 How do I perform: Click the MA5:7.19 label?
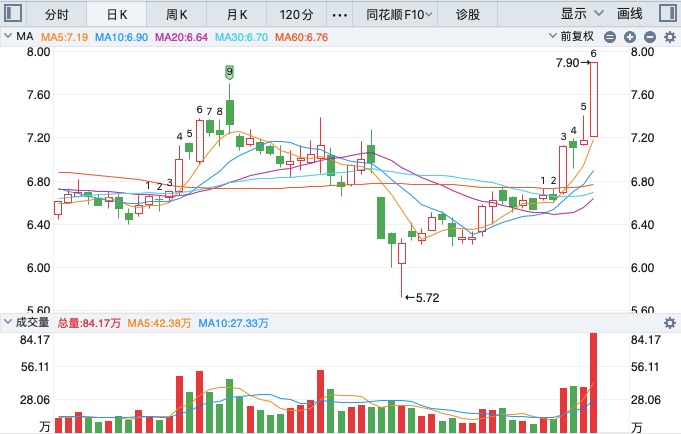pyautogui.click(x=64, y=37)
